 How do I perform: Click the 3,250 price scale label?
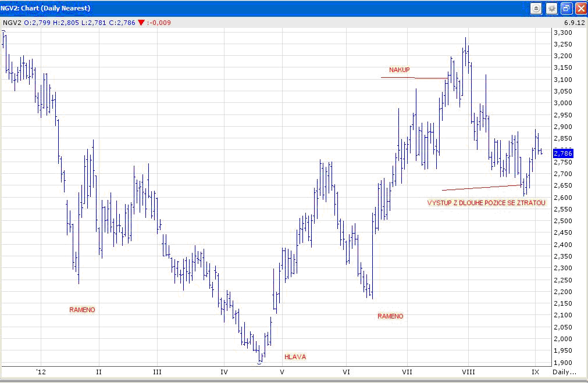563,44
